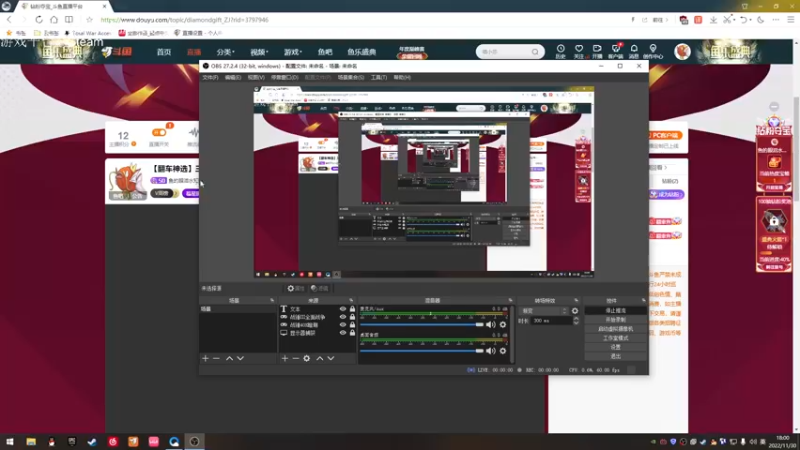Screen dimensions: 800x450
Task: Toggle the orange live switch on Douyu page
Action: (x=159, y=133)
